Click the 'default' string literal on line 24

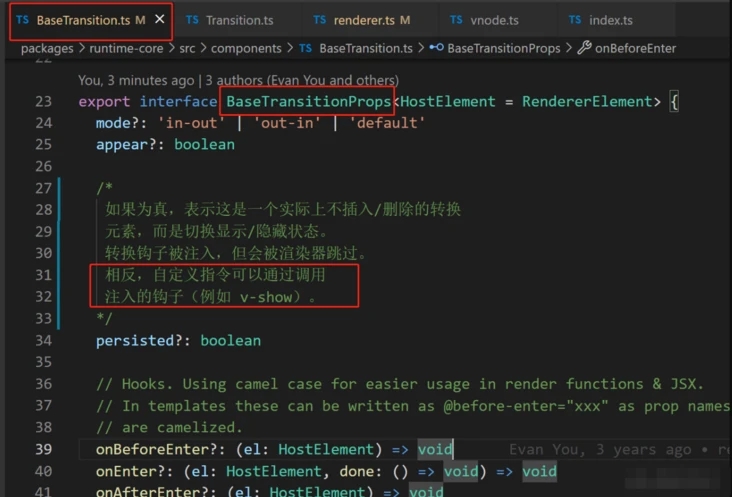click(x=387, y=123)
